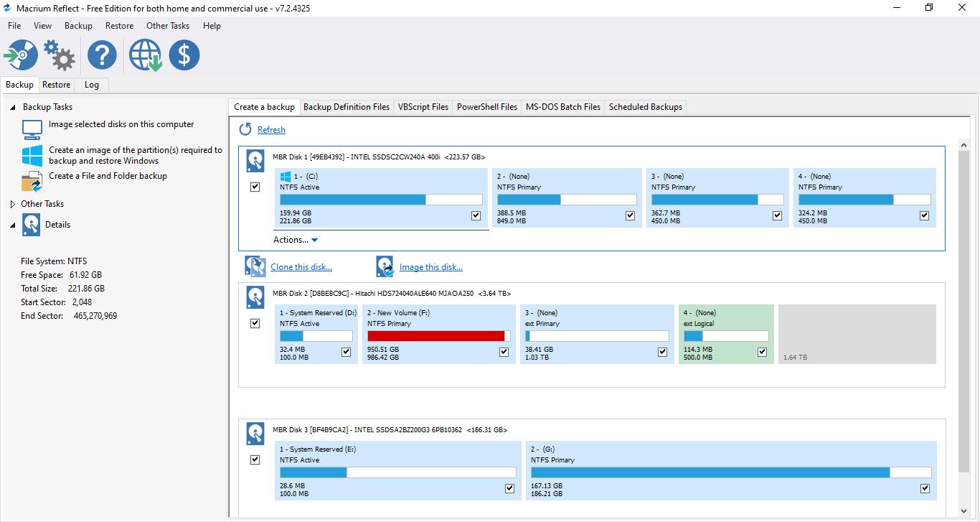Click the blue question mark help icon
Image resolution: width=980 pixels, height=522 pixels.
(x=102, y=55)
